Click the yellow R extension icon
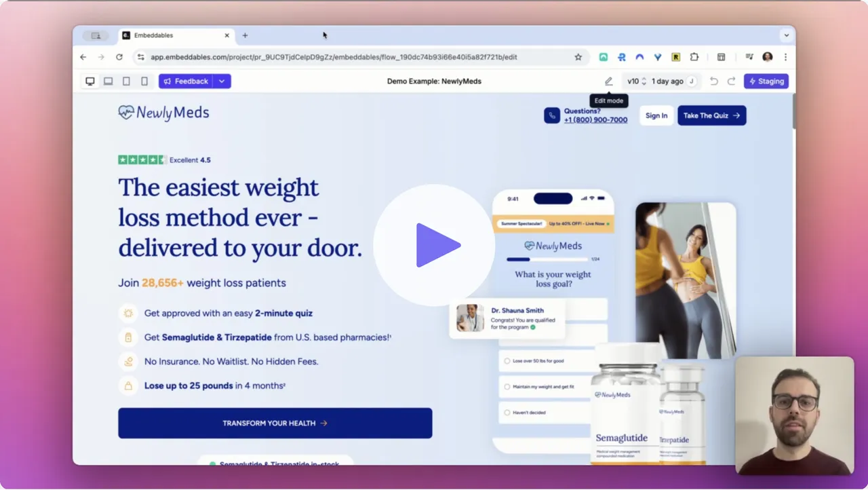The height and width of the screenshot is (490, 868). coord(676,57)
